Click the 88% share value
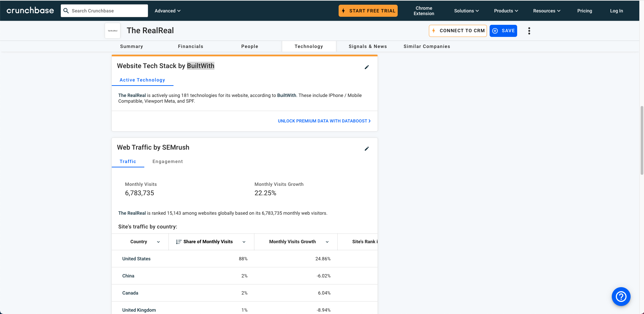 coord(243,259)
